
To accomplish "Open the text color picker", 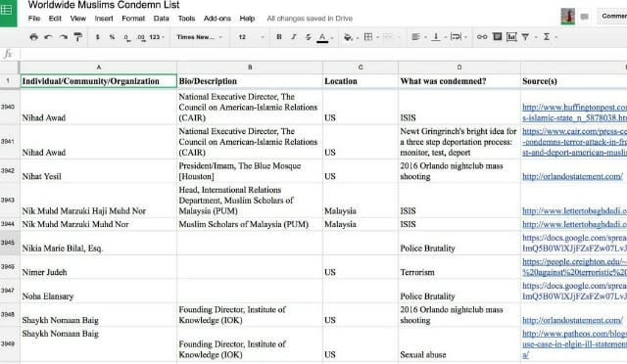I will [322, 37].
